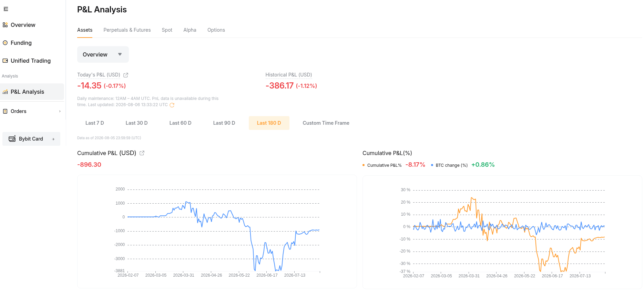Click the Unified Trading wallet icon
The height and width of the screenshot is (297, 644).
[x=5, y=61]
